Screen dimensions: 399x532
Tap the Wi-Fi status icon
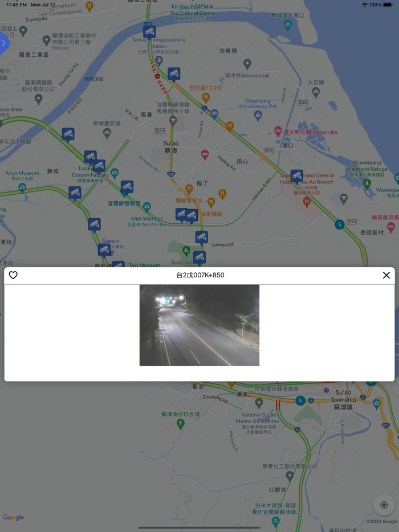365,5
